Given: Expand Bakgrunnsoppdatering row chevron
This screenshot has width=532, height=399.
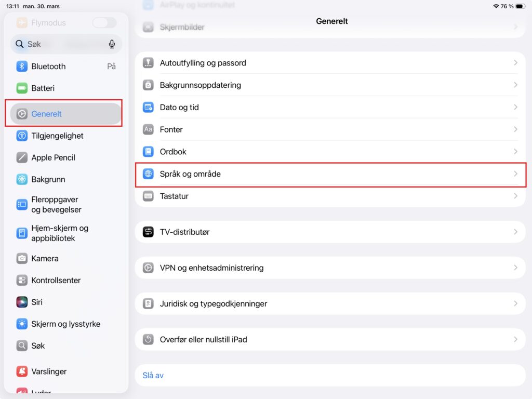Looking at the screenshot, I should 515,85.
